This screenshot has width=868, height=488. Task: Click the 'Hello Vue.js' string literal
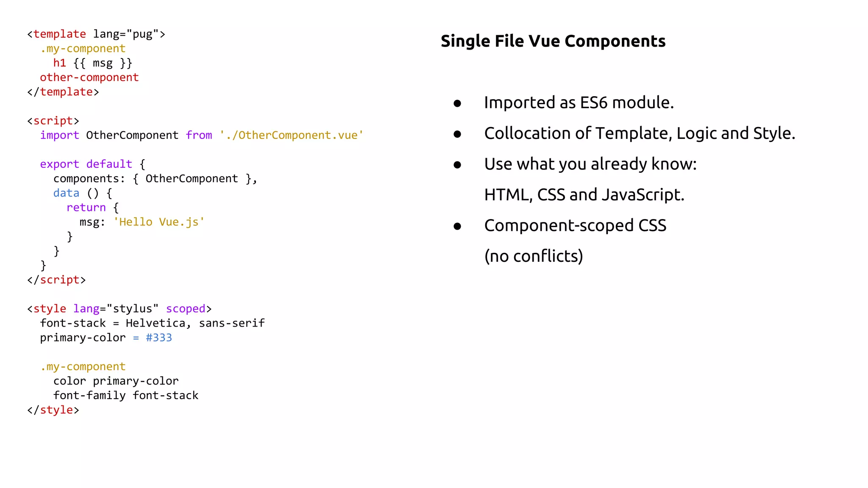[x=159, y=222]
